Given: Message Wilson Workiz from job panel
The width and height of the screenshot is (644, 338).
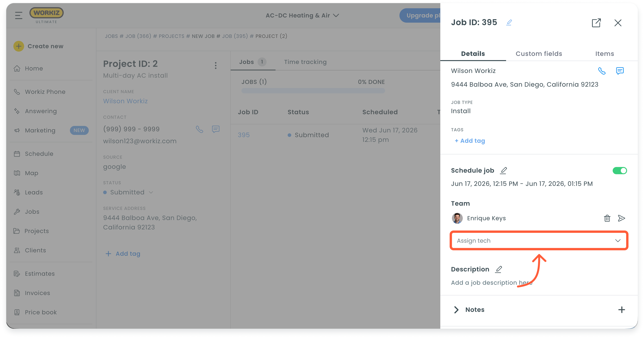Looking at the screenshot, I should pyautogui.click(x=620, y=71).
